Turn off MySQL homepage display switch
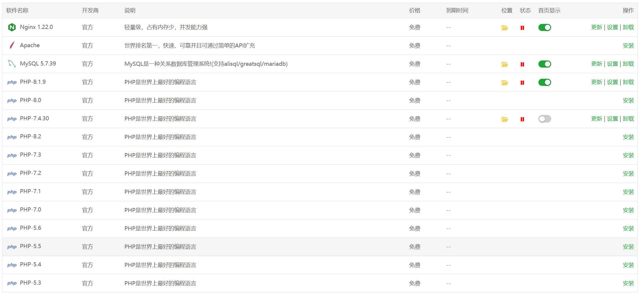 pyautogui.click(x=545, y=64)
